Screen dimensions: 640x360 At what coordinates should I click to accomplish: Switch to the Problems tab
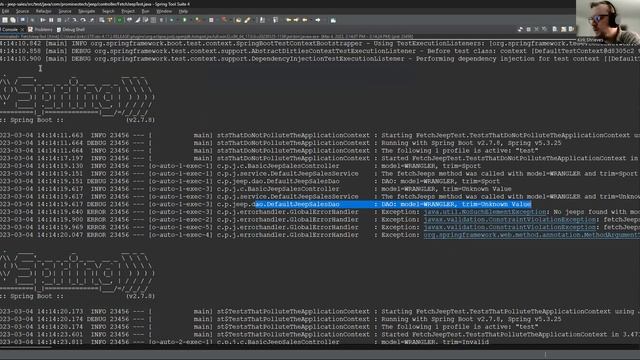40,29
